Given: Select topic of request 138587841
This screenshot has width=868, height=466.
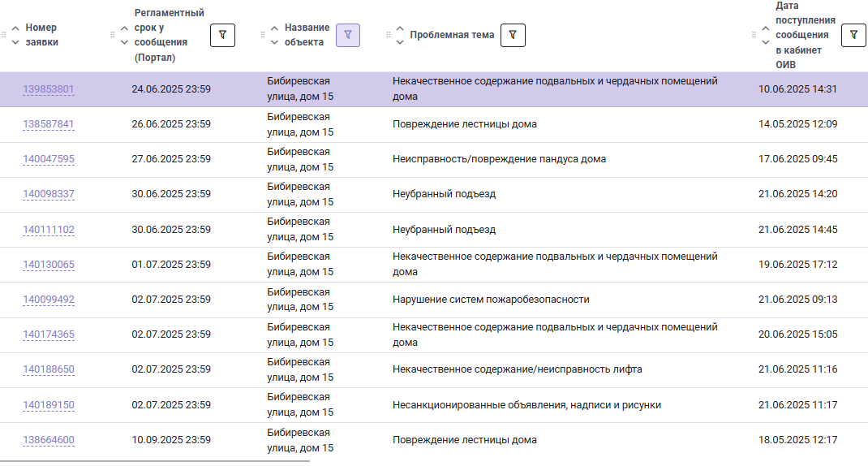Looking at the screenshot, I should (x=465, y=124).
